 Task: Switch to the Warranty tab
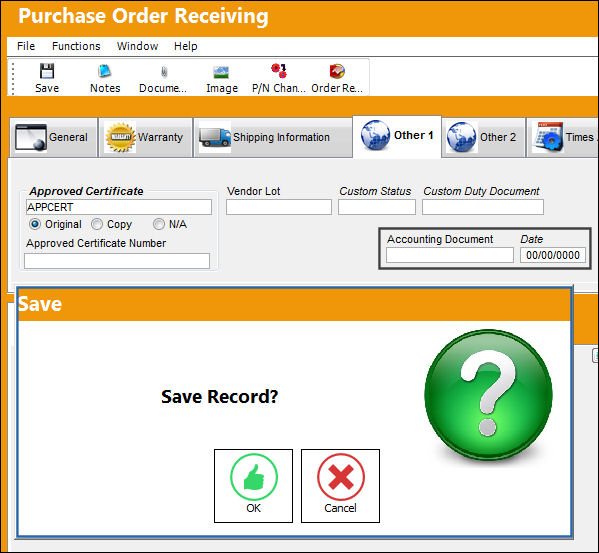tap(145, 137)
